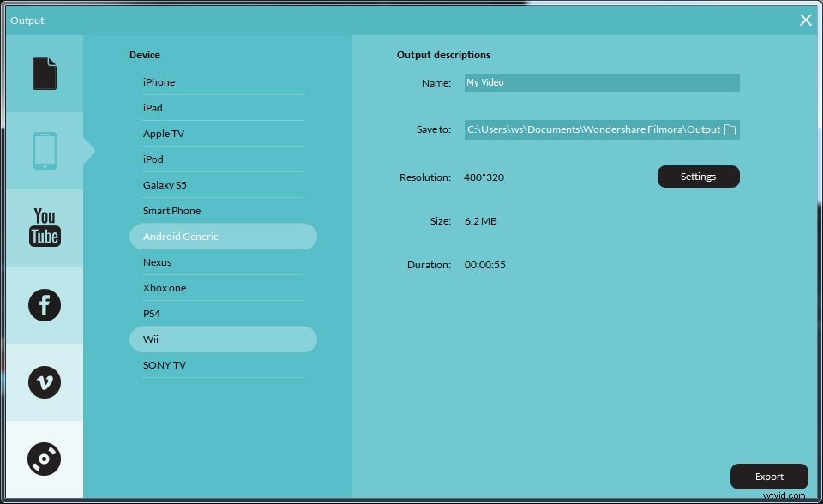The height and width of the screenshot is (504, 823).
Task: Select the Vimeo upload option
Action: tap(44, 382)
